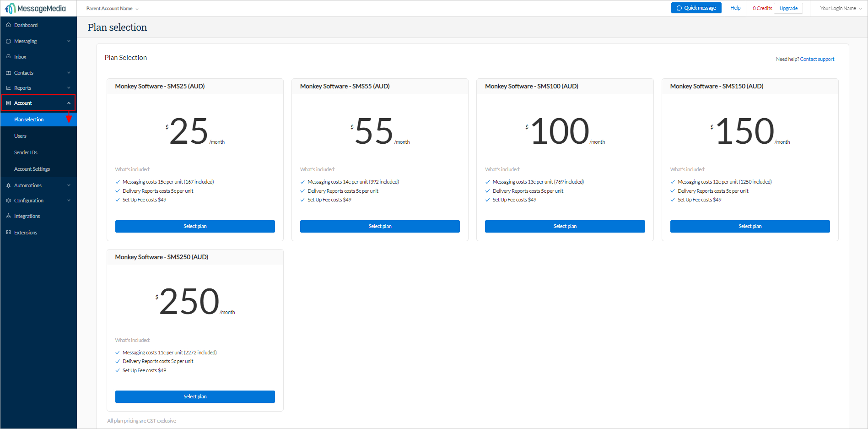The height and width of the screenshot is (429, 868).
Task: Open Plan selection in the sidebar
Action: (x=38, y=119)
